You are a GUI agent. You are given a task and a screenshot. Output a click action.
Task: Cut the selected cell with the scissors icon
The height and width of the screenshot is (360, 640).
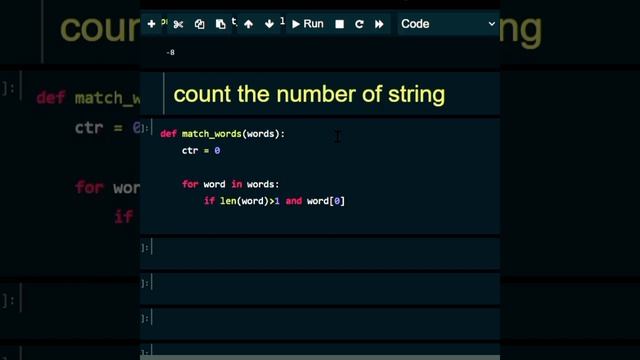click(x=178, y=24)
